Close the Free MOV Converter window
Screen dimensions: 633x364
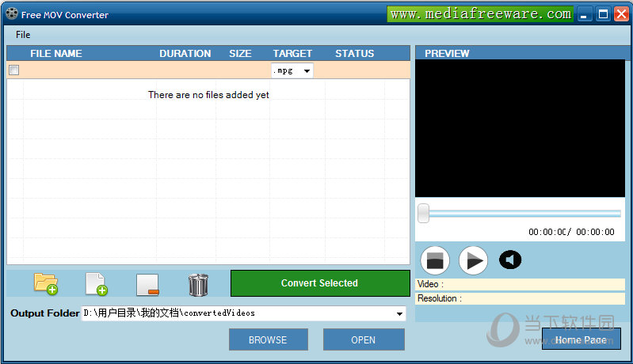click(621, 14)
